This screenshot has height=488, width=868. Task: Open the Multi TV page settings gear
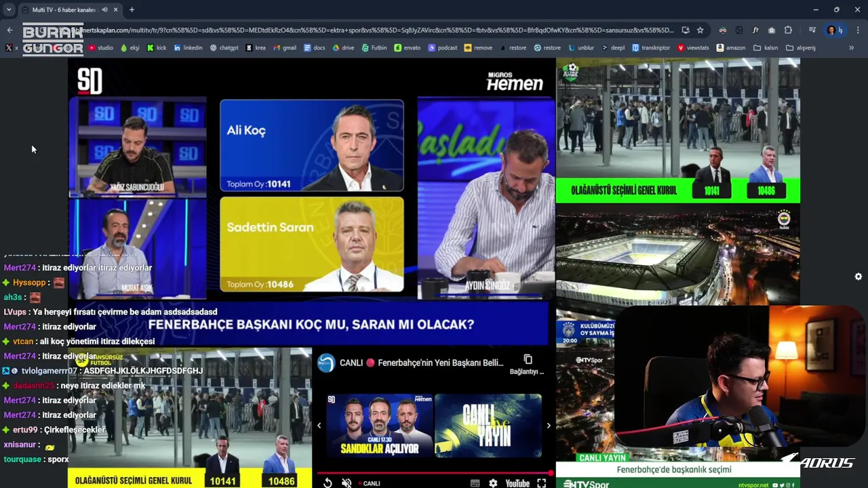(x=858, y=277)
